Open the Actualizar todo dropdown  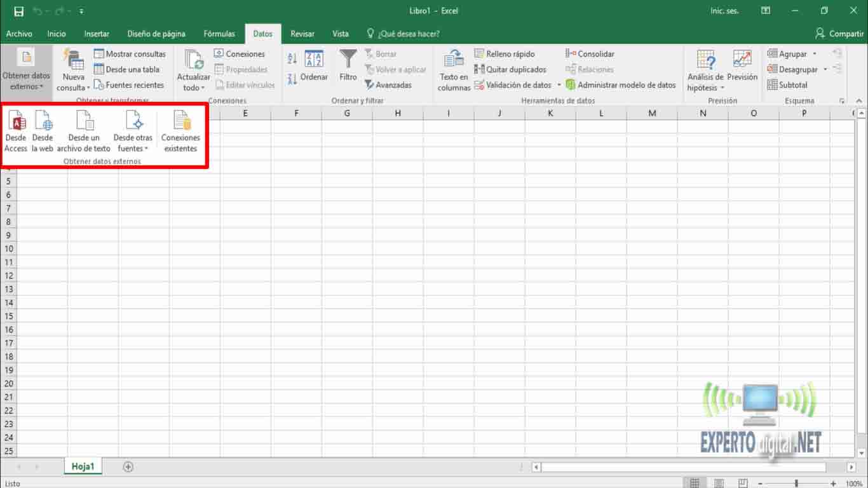193,88
